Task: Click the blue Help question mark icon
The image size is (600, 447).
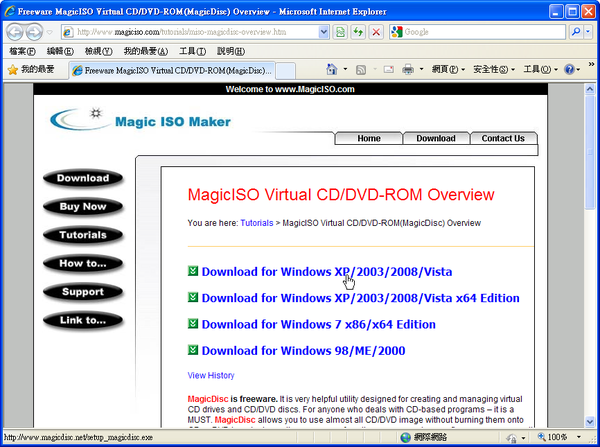Action: pos(569,70)
